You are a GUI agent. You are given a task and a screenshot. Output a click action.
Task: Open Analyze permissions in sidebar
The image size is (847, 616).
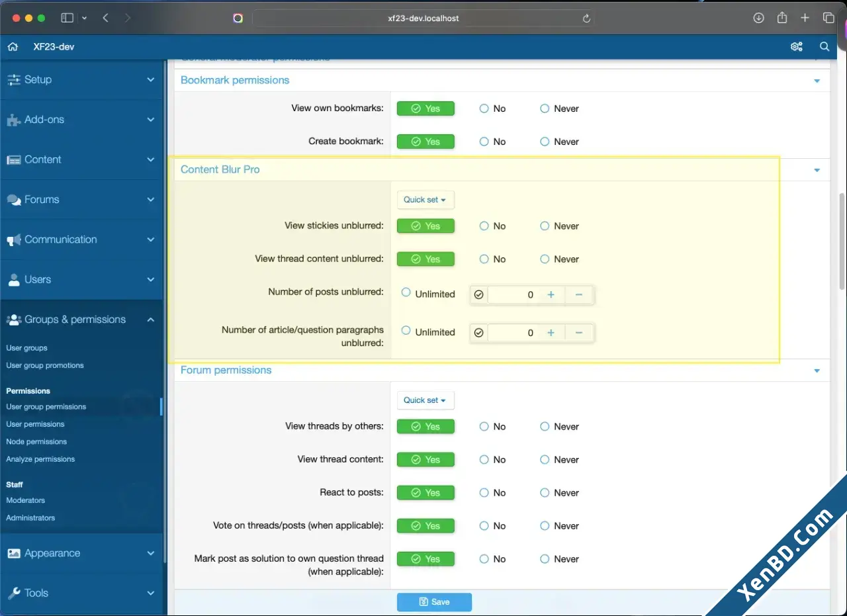click(40, 459)
